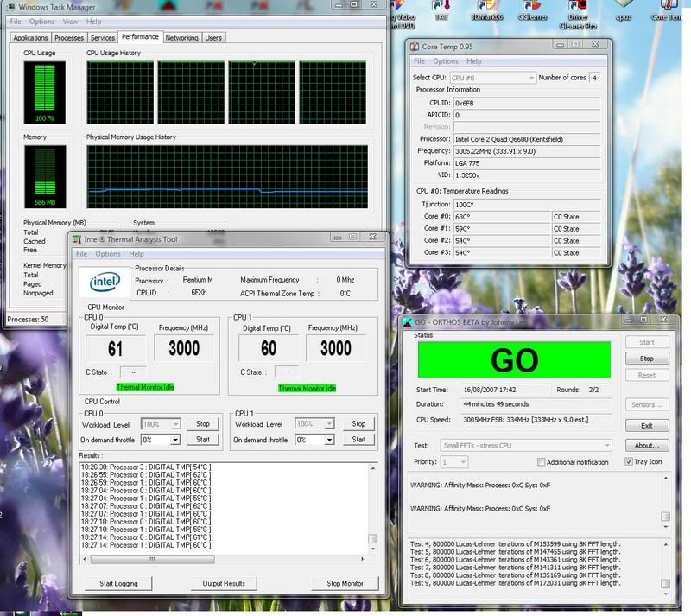The height and width of the screenshot is (616, 691).
Task: Open the Options menu in Thermal Analysis Tool
Action: [x=108, y=254]
